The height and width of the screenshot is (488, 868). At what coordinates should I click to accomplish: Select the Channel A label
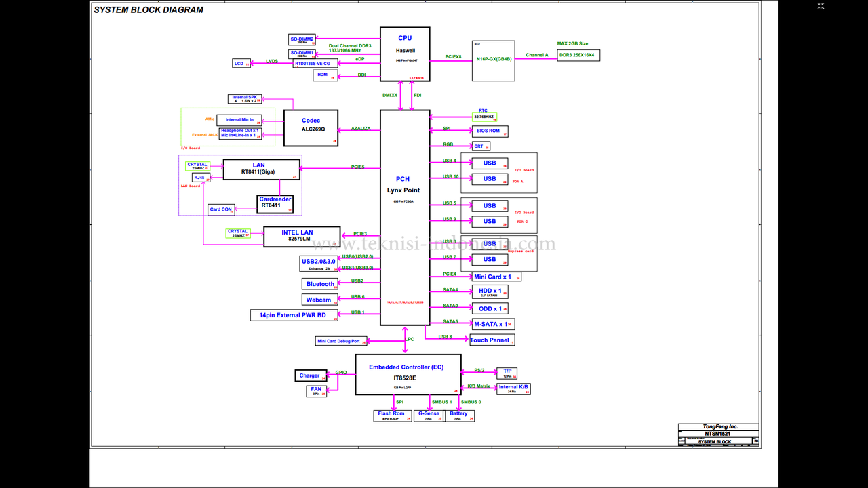pyautogui.click(x=537, y=55)
